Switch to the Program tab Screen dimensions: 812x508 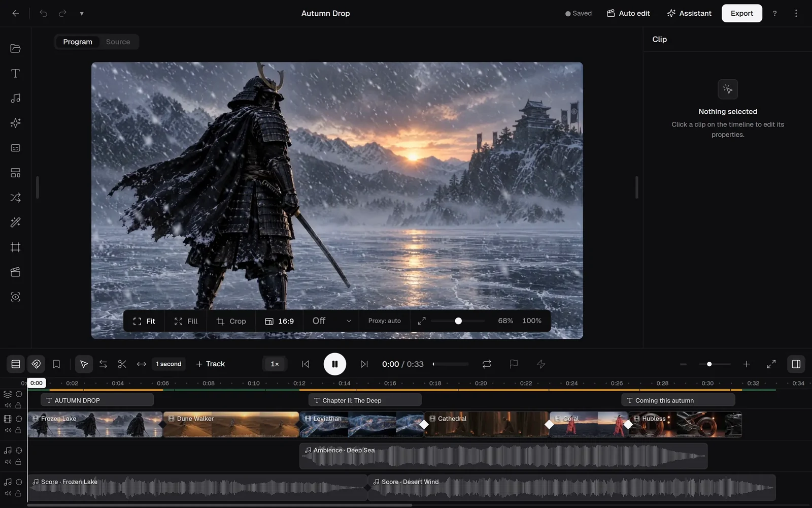(x=78, y=42)
